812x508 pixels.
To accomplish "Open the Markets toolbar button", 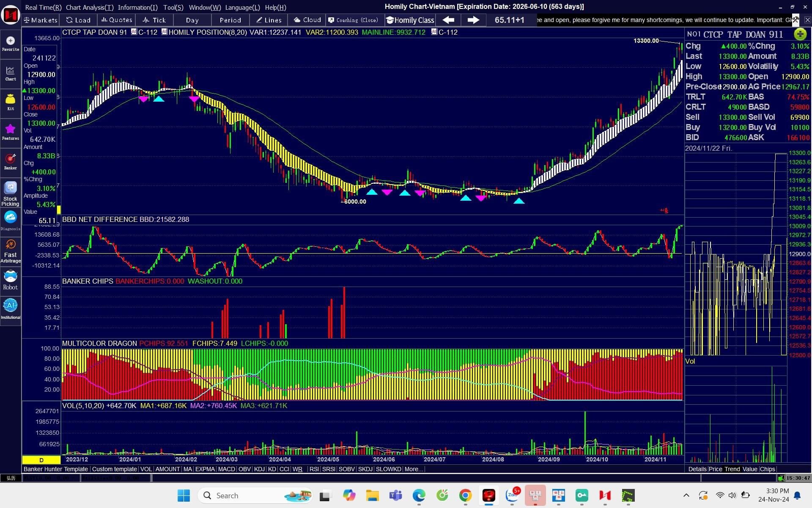I will point(41,20).
